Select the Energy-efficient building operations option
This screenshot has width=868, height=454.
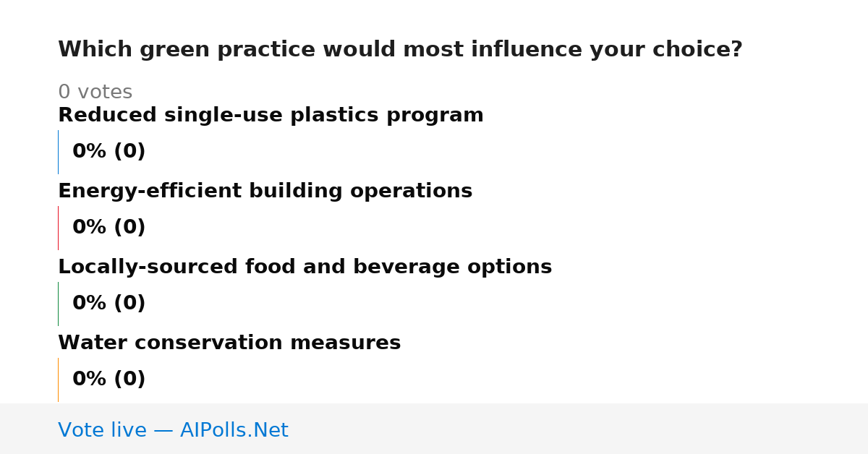coord(265,191)
